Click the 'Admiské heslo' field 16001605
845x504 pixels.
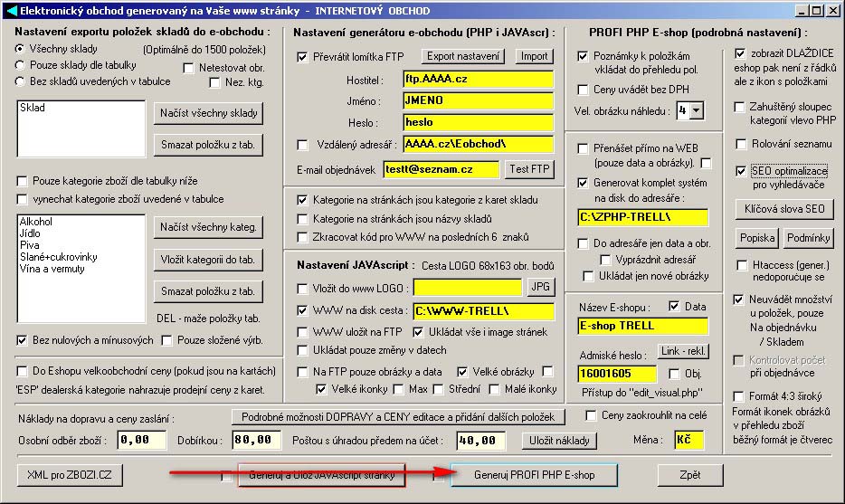(x=617, y=374)
